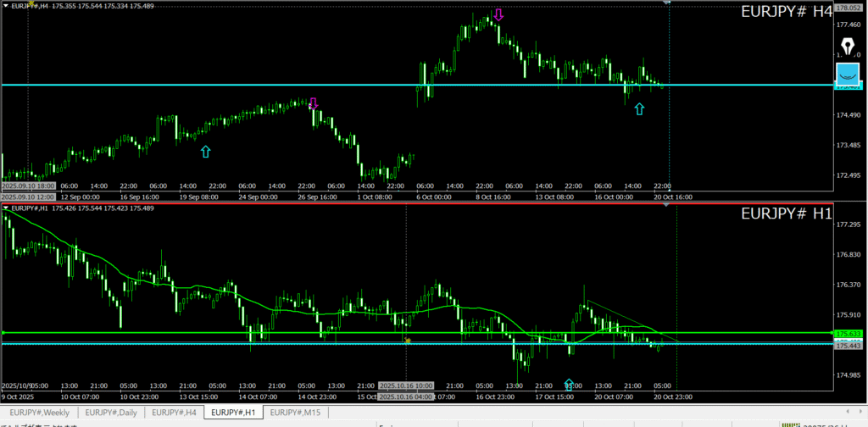Click the magenta down arrow near 26 Sep
Image resolution: width=868 pixels, height=427 pixels.
click(x=313, y=103)
